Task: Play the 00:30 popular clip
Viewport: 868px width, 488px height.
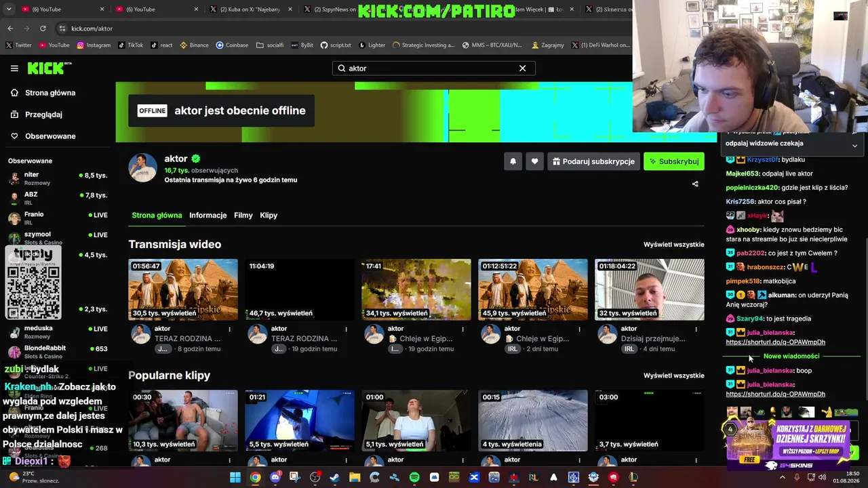Action: pos(183,420)
